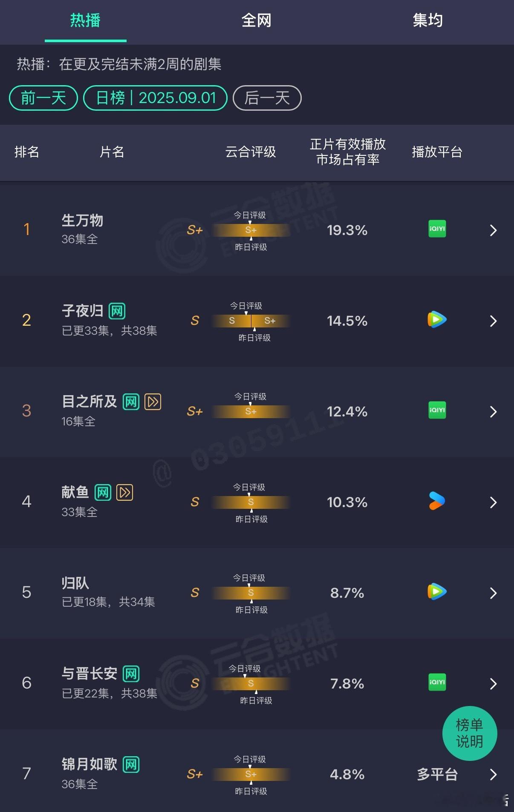Tap the 子夜归 S / S+ rating bar
This screenshot has height=812, width=514.
(251, 321)
